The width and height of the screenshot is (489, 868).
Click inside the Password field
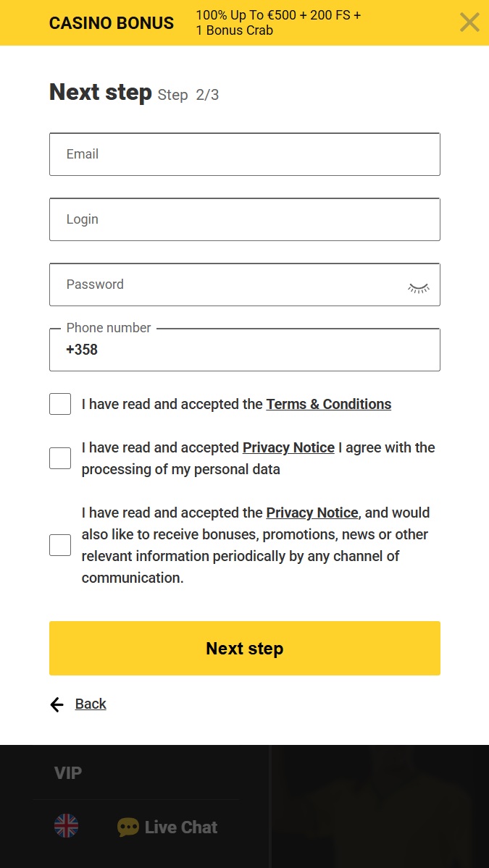[217, 285]
